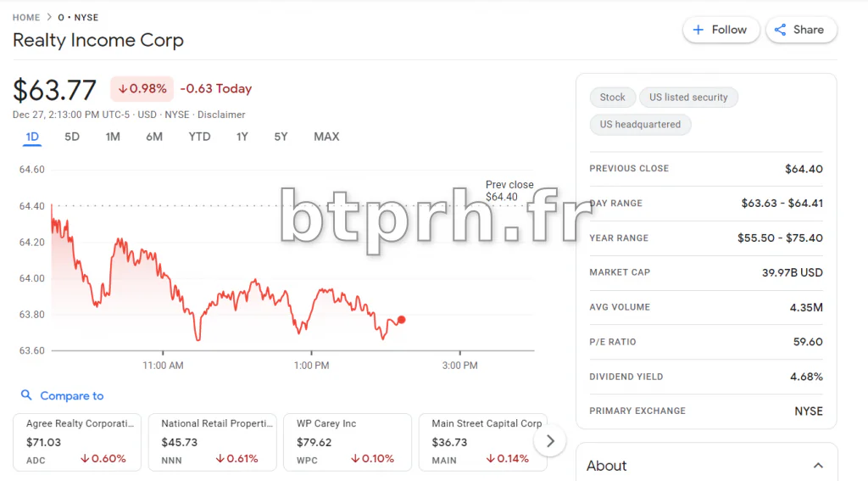The image size is (868, 481).
Task: Click the right arrow to scroll comparison stocks
Action: (x=550, y=441)
